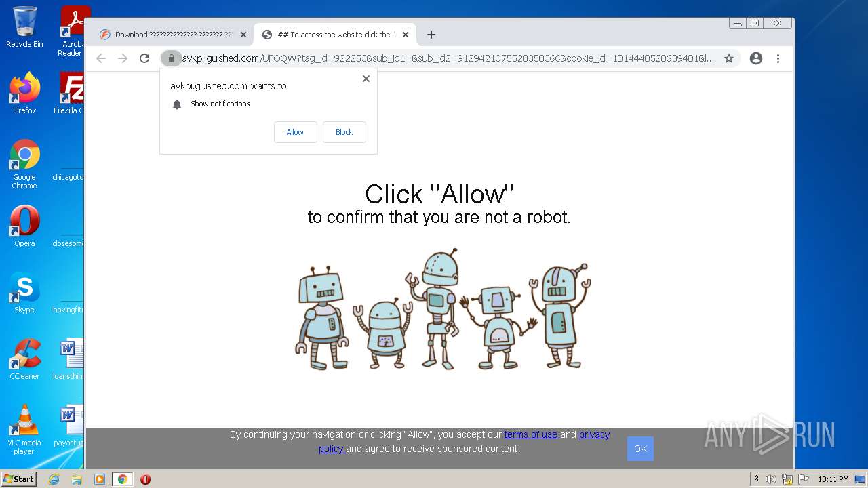
Task: Click the browser back arrow
Action: tap(101, 58)
